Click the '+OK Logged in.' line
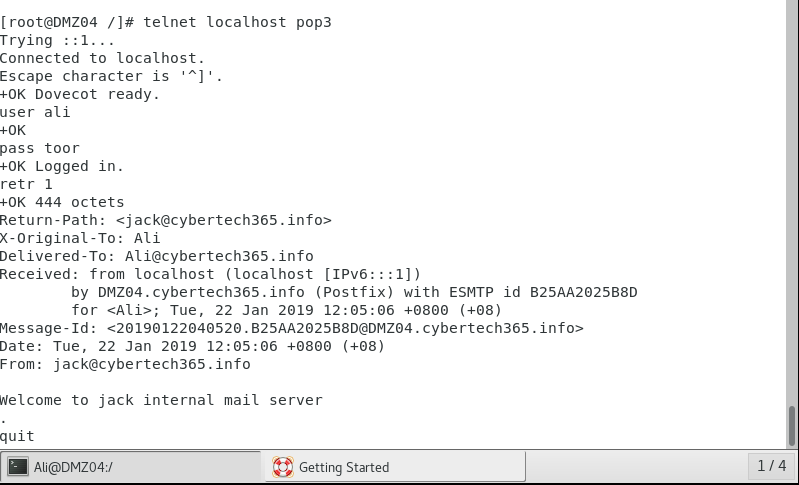The image size is (799, 485). click(62, 166)
